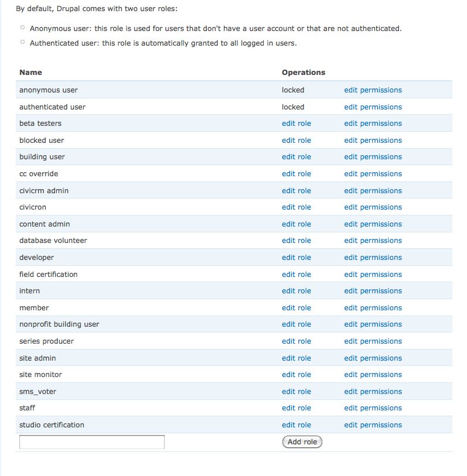Viewport: 467px width, 476px height.
Task: Open edit role for database volunteer
Action: (x=296, y=241)
